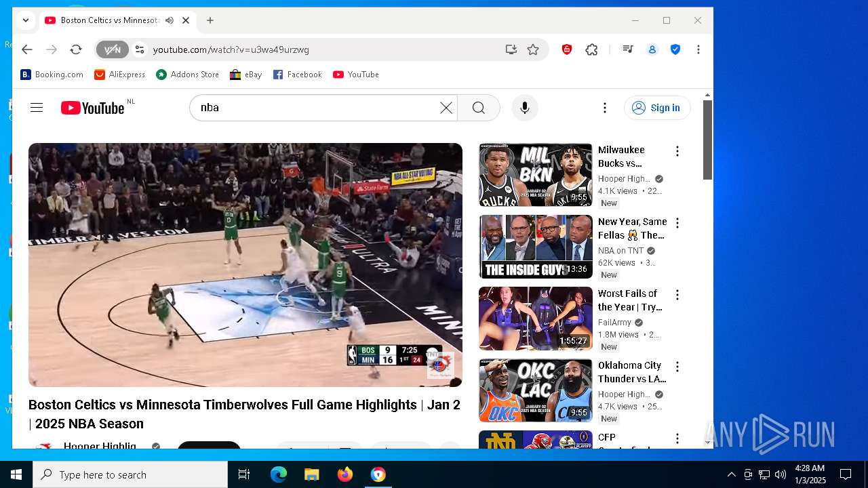Pause the Celtics vs Timberwolves video player
The width and height of the screenshot is (868, 488).
(245, 264)
